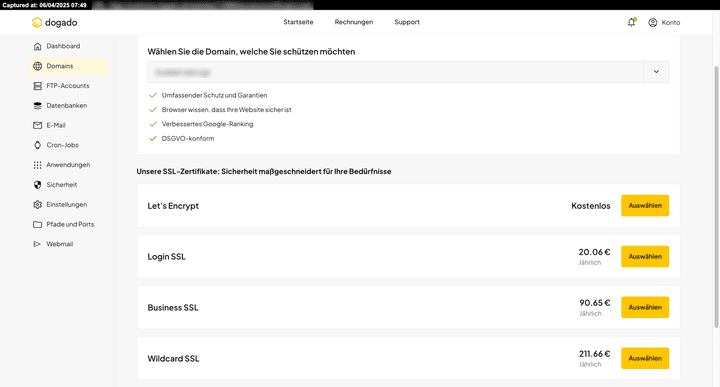Viewport: 720px width, 387px height.
Task: Click the page vertical scrollbar
Action: coord(716,197)
